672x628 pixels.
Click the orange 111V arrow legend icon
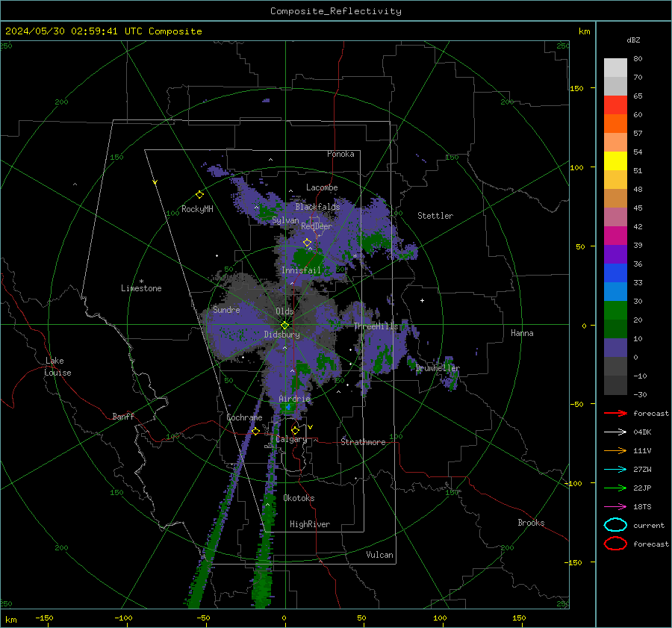pos(615,450)
